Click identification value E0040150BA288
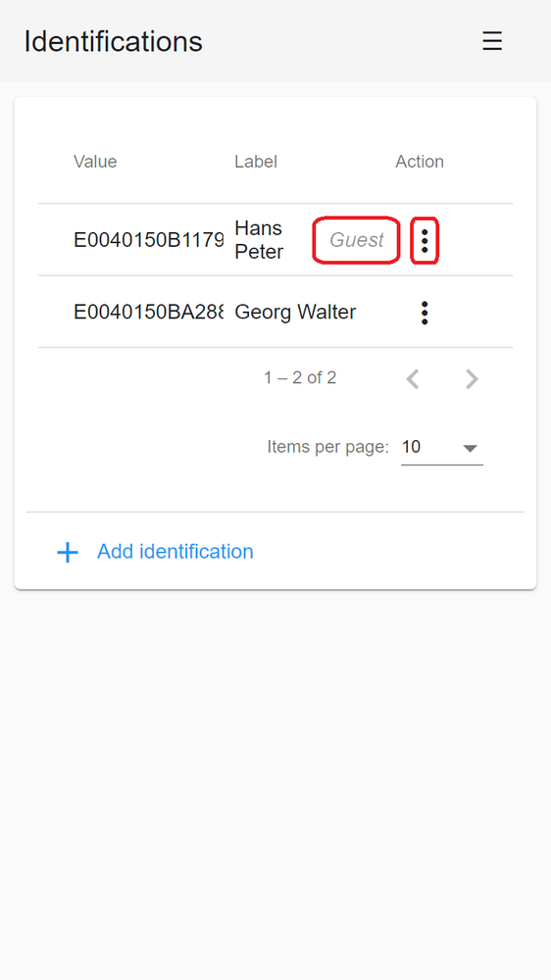 point(148,312)
